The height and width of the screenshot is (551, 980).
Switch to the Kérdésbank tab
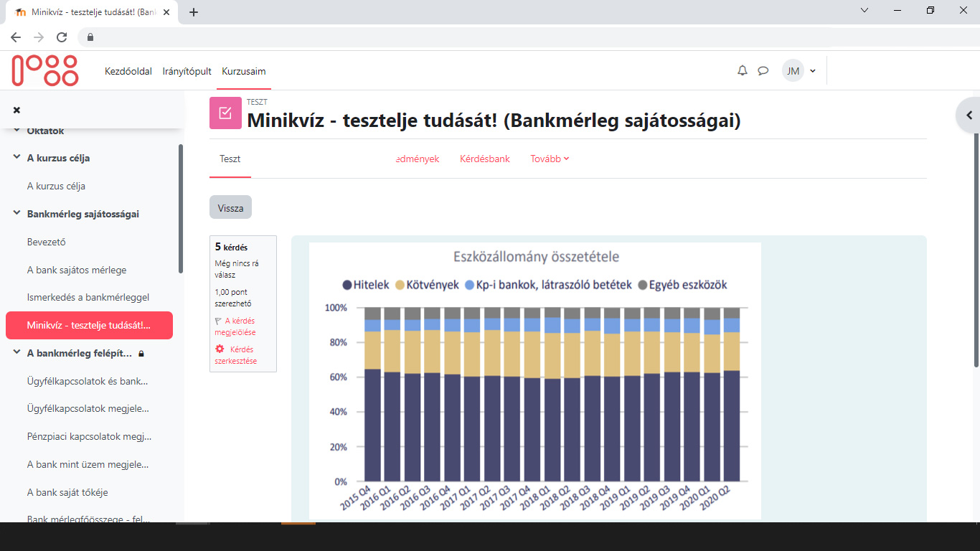[485, 159]
